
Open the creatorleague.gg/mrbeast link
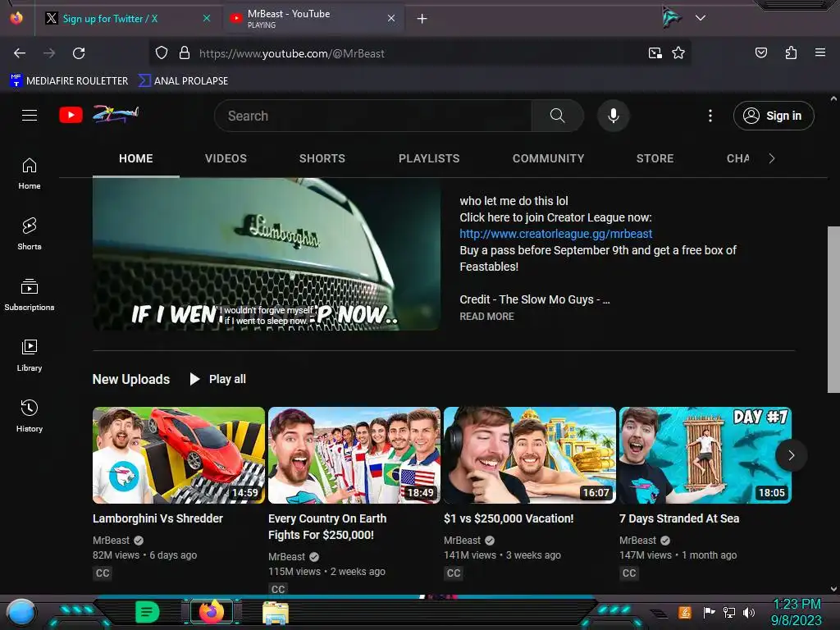click(555, 234)
